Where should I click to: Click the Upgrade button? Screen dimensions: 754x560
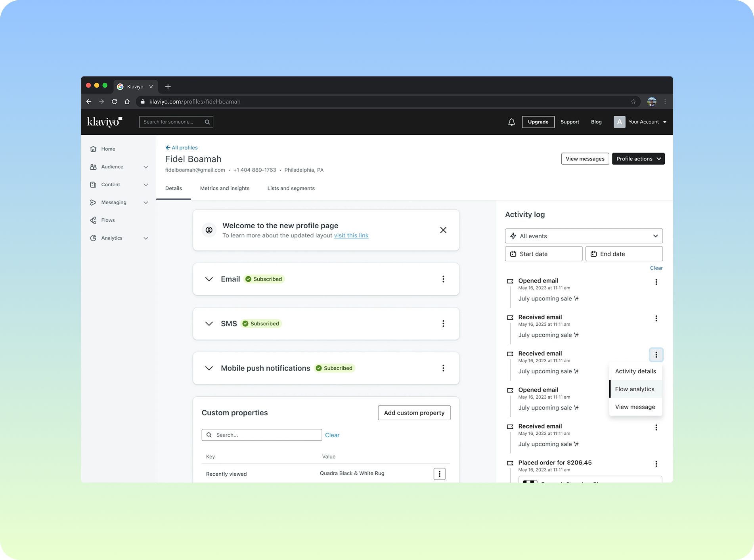(x=538, y=122)
